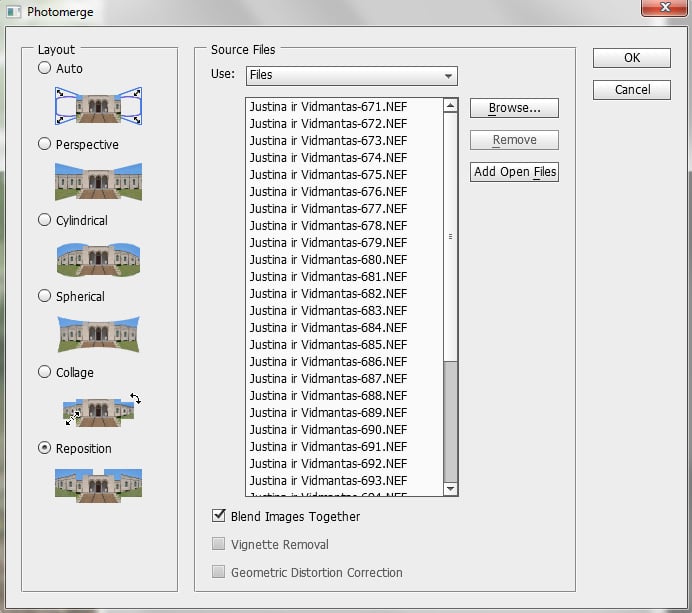Screen dimensions: 692x613
Task: Choose the Spherical layout radio button
Action: [x=44, y=296]
